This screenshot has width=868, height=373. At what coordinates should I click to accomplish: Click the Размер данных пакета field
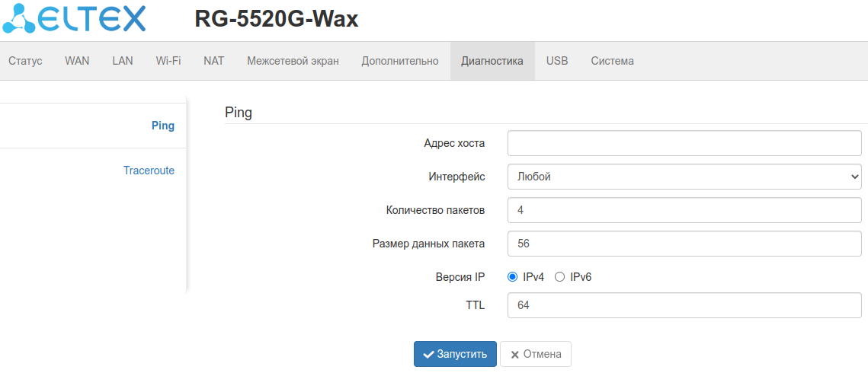[x=684, y=244]
